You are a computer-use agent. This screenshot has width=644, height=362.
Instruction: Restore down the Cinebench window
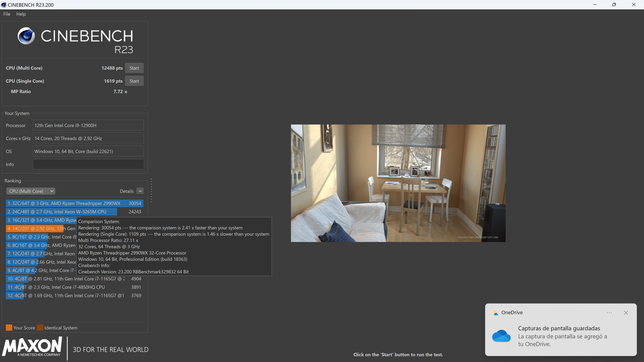point(614,5)
